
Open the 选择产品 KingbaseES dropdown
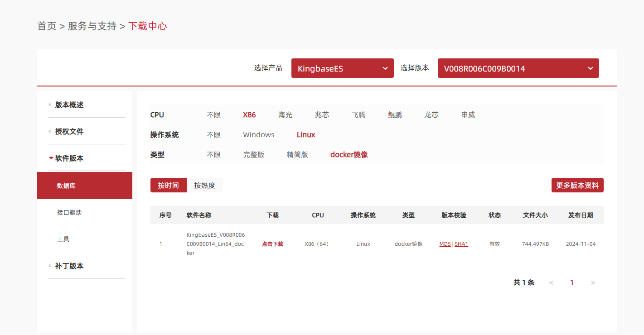click(x=342, y=68)
